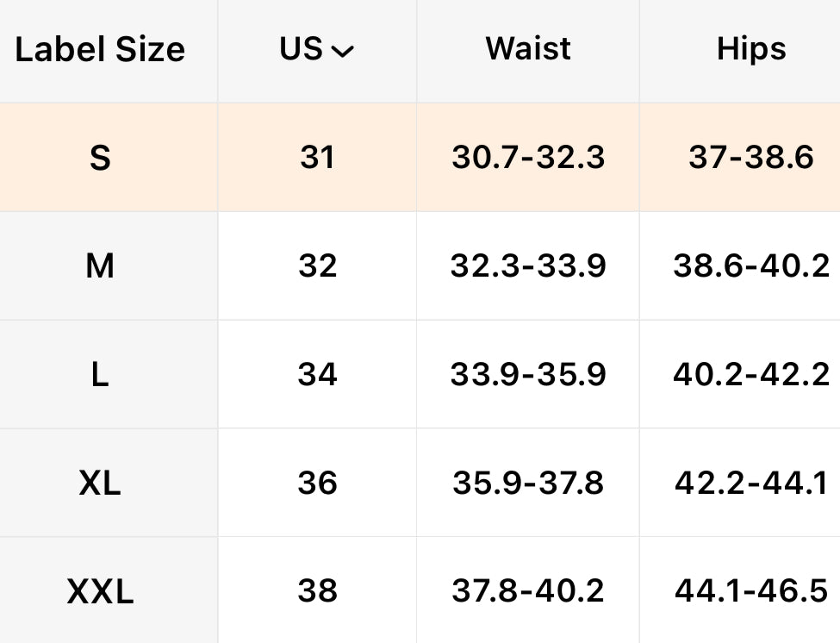Select the S label size row
The height and width of the screenshot is (643, 840).
point(100,159)
